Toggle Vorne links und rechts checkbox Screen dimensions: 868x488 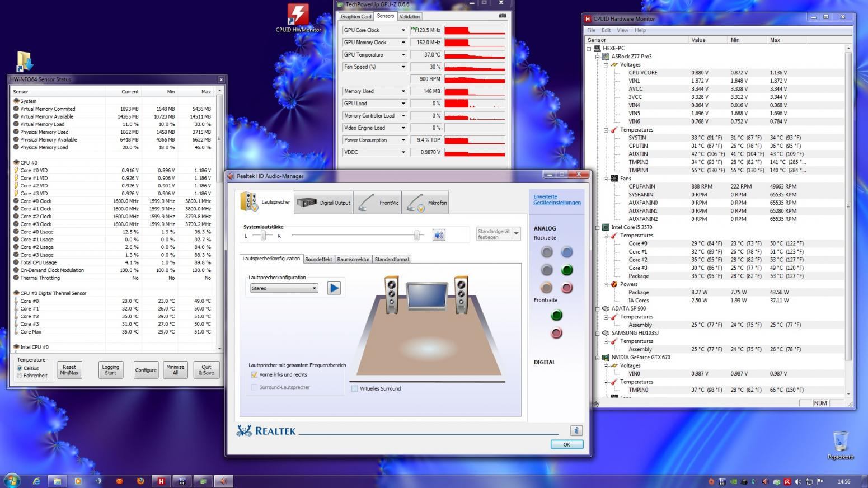pyautogui.click(x=254, y=374)
